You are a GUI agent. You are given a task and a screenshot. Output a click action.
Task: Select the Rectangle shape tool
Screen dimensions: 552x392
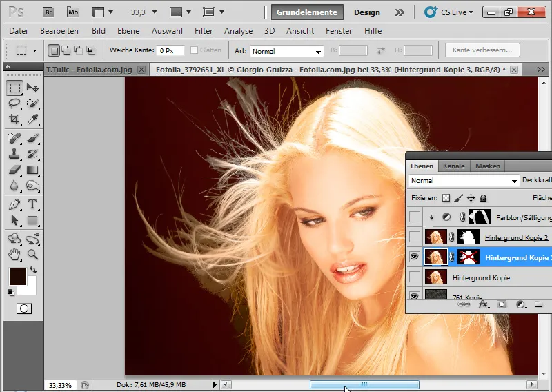[32, 220]
